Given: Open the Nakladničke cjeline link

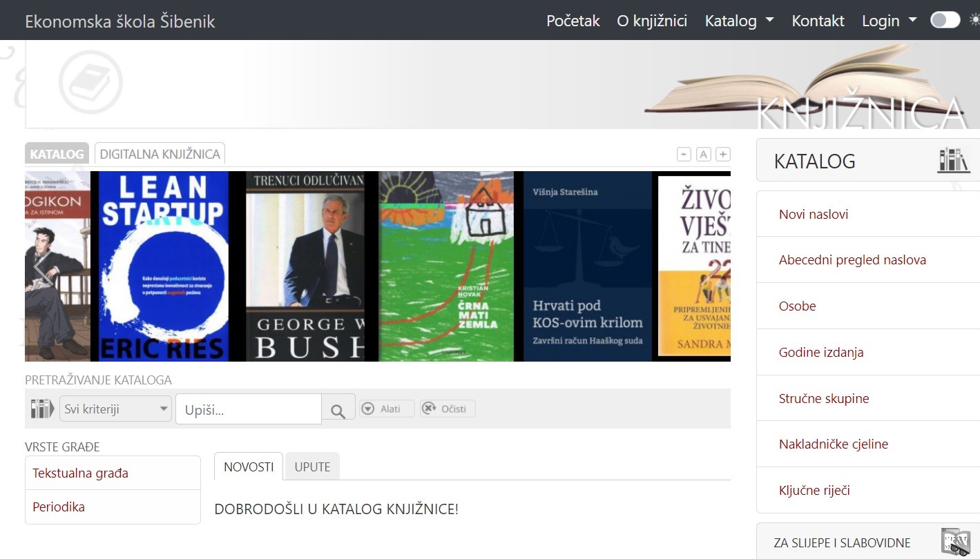Looking at the screenshot, I should coord(833,444).
